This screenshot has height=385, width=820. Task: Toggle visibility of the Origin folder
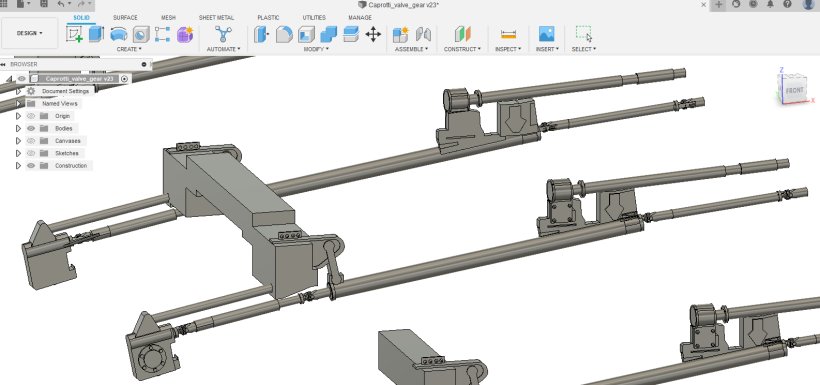31,116
